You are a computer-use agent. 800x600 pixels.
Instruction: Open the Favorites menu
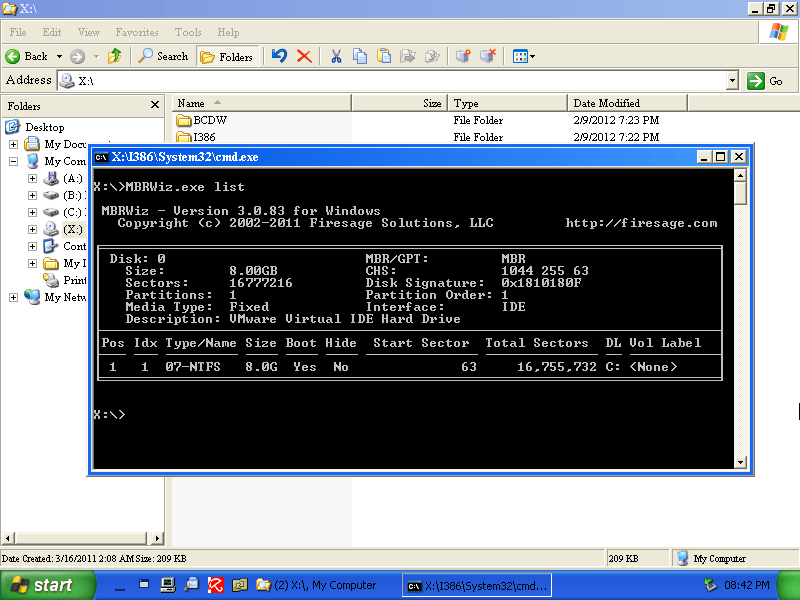(137, 32)
